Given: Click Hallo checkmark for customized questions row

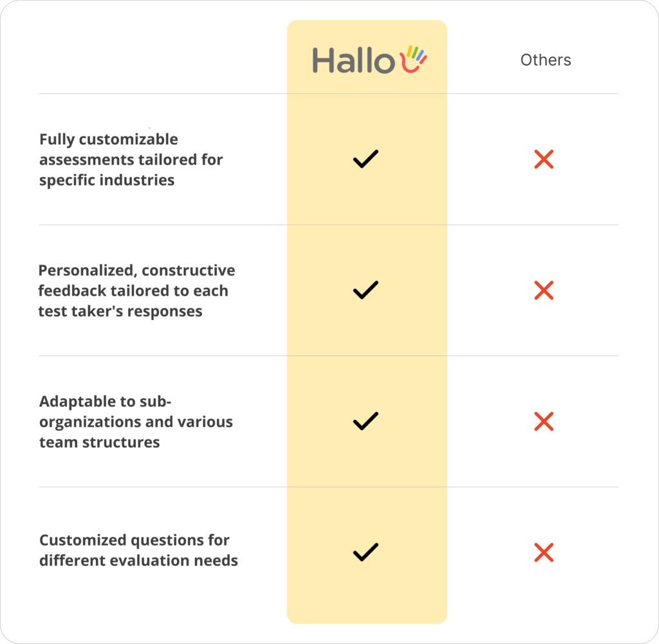Looking at the screenshot, I should [366, 553].
